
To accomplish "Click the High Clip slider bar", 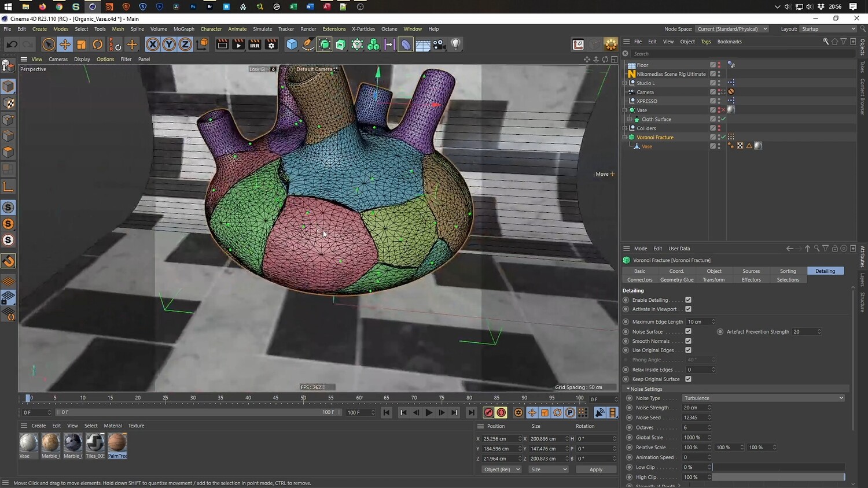I will click(x=778, y=477).
